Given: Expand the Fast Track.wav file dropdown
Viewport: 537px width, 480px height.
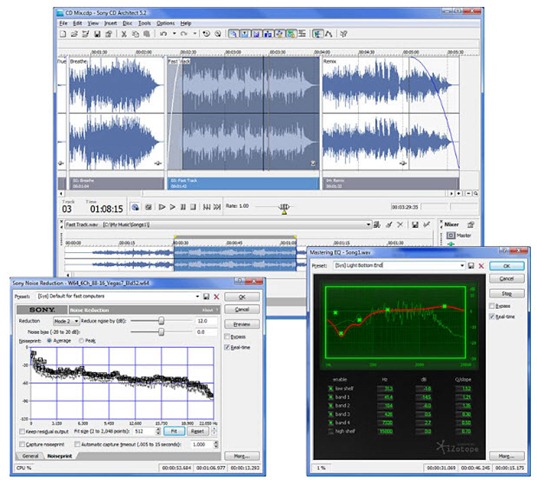Looking at the screenshot, I should 369,225.
